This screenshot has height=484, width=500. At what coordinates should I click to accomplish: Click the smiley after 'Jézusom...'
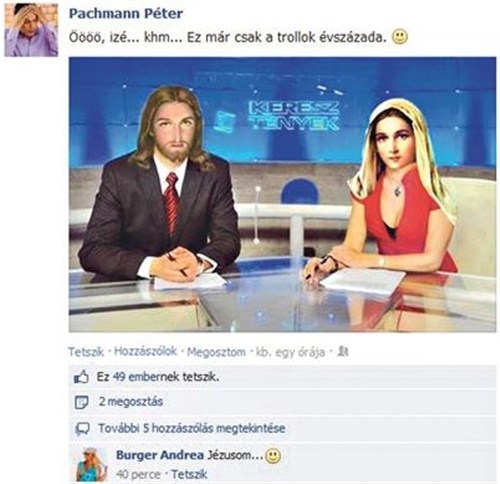point(273,456)
